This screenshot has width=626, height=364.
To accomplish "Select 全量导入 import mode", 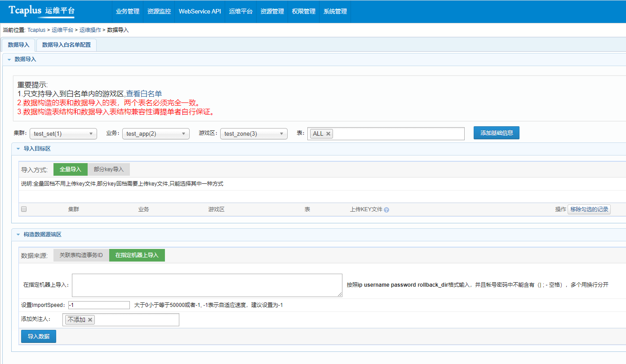I will coord(70,169).
